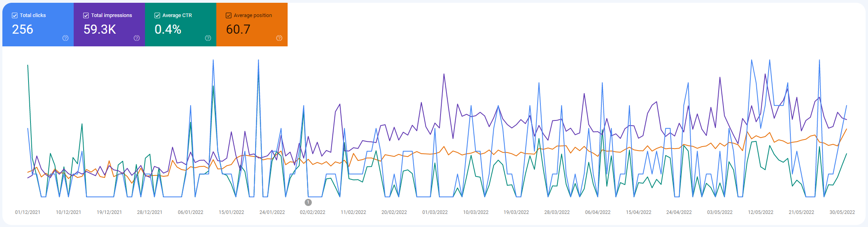868x227 pixels.
Task: Click the 01/03/2022 axis date label
Action: pyautogui.click(x=435, y=212)
